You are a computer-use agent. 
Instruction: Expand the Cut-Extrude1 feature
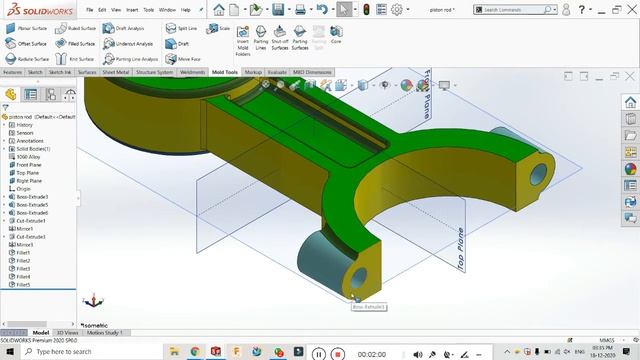pyautogui.click(x=4, y=221)
